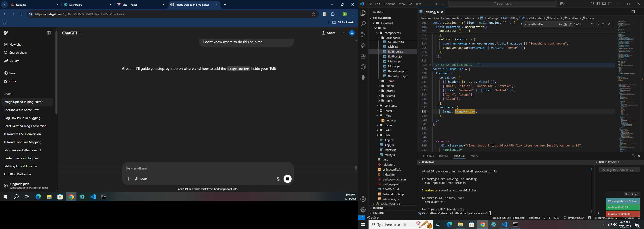Close the find widget
Screen dimensions: 644x229
609,24
